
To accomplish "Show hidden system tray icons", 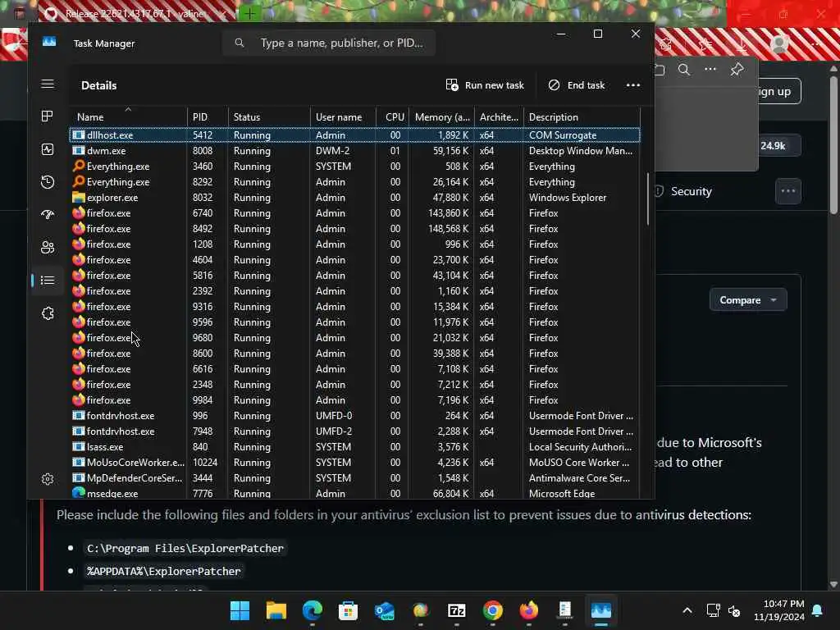I will [687, 610].
